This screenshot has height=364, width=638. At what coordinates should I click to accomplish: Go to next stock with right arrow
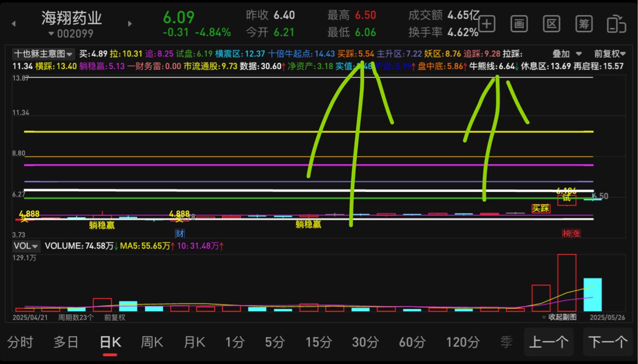click(130, 24)
